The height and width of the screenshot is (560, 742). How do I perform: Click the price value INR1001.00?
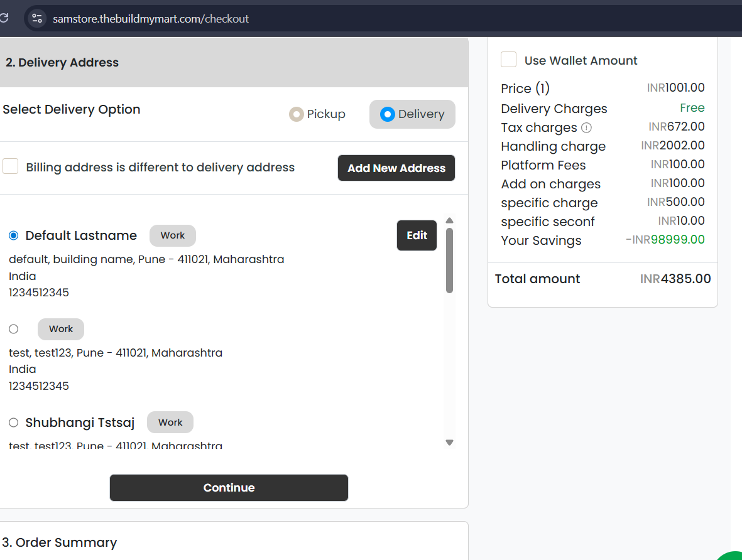click(676, 87)
